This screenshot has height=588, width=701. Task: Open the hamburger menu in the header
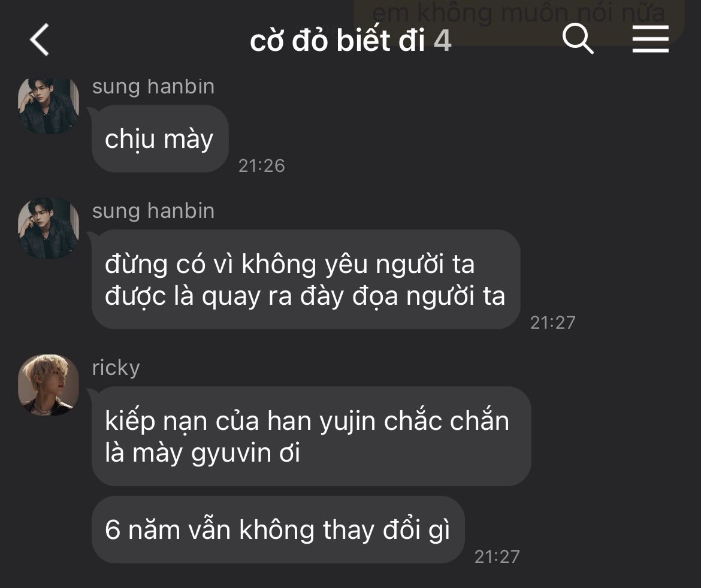pos(651,39)
